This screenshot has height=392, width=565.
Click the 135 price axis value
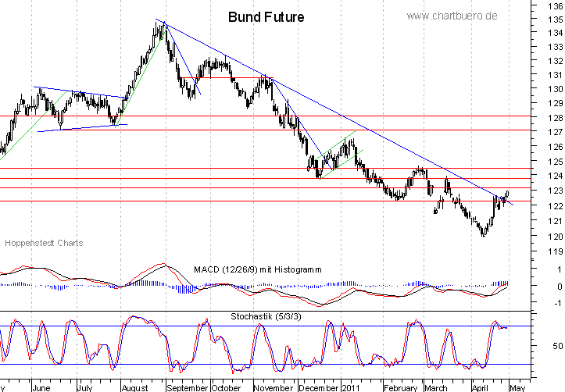pyautogui.click(x=556, y=20)
